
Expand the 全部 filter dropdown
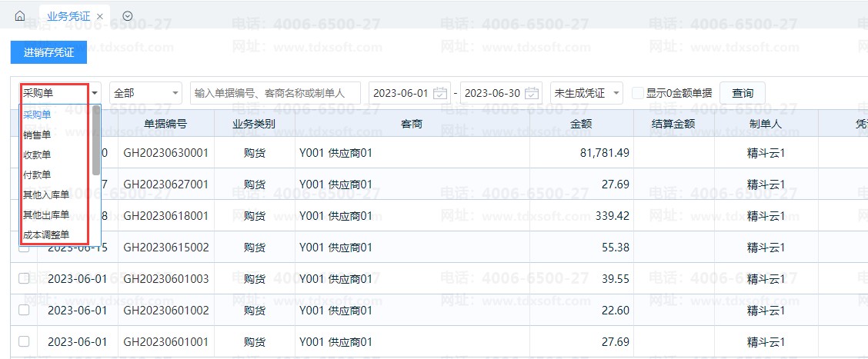146,93
